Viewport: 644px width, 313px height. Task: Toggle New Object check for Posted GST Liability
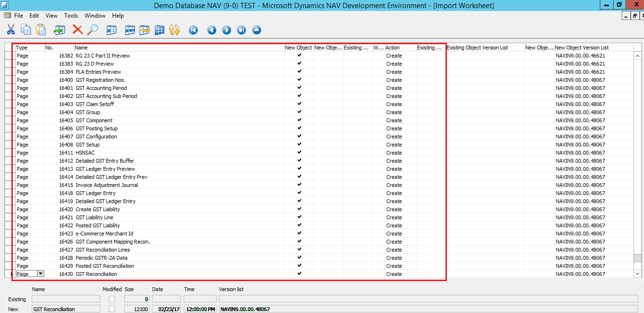(299, 225)
